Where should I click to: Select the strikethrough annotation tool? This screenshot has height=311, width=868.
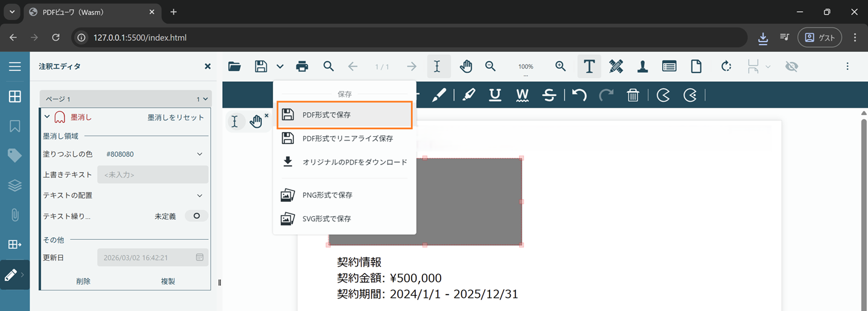click(x=549, y=95)
